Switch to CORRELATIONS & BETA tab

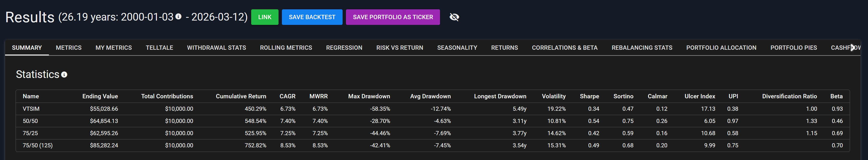(565, 48)
